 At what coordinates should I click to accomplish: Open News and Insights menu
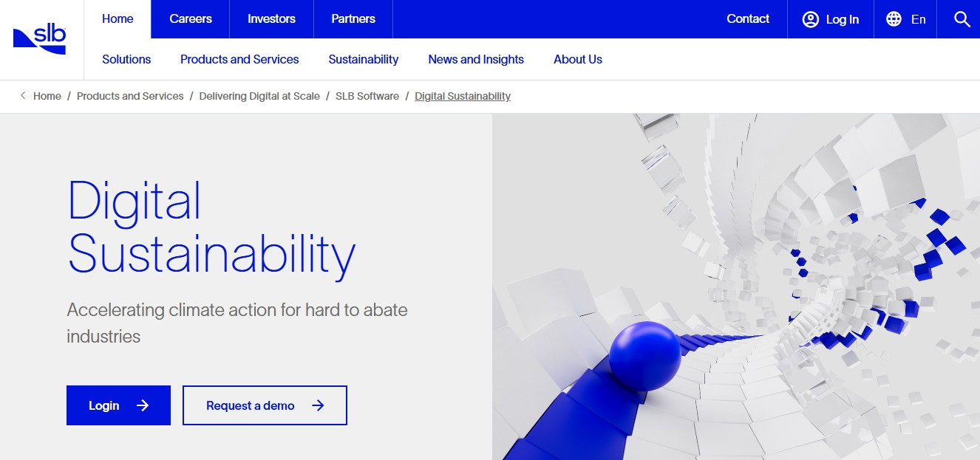coord(476,59)
